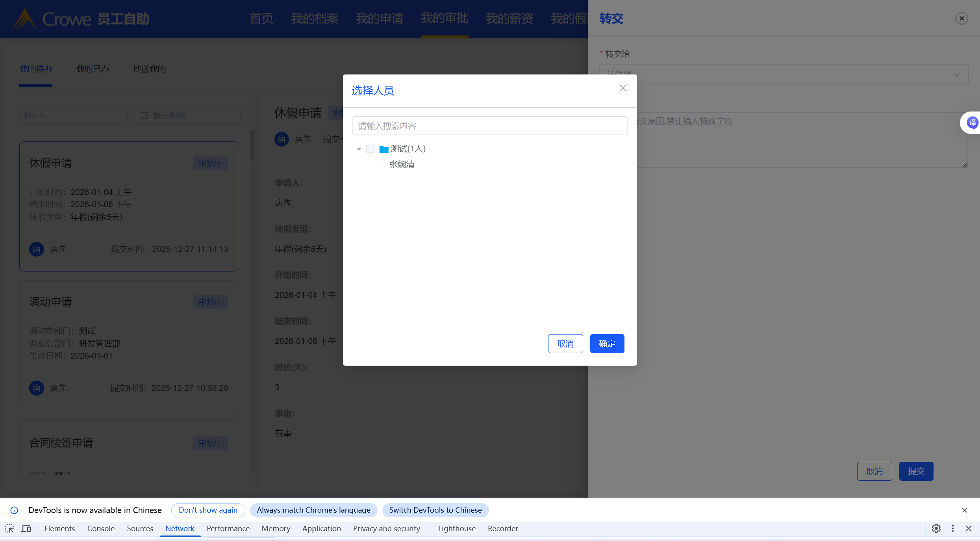Click the 请输入搜索内容 search field
Viewport: 980px width, 541px height.
[x=489, y=126]
